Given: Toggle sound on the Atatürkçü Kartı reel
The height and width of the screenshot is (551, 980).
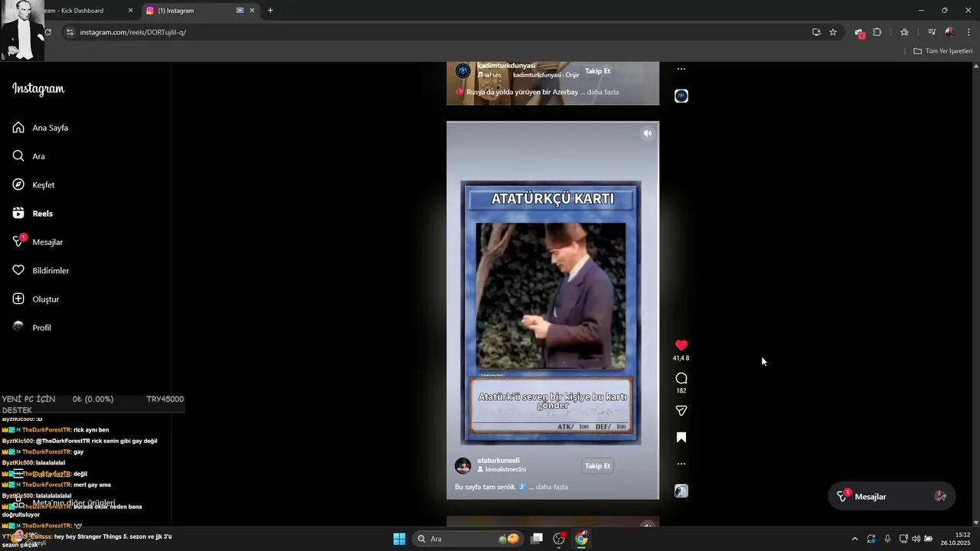Looking at the screenshot, I should tap(647, 133).
